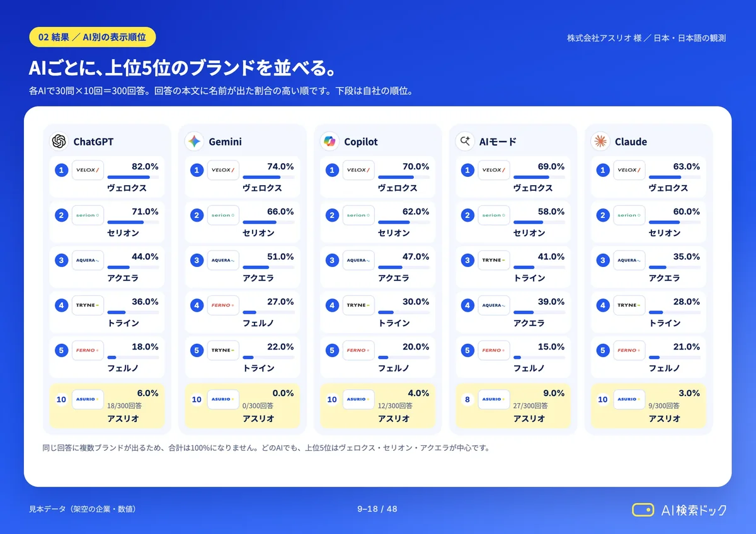Click the ASURIO logo in ChatGPT column
Viewport: 756px width, 534px height.
(x=88, y=399)
